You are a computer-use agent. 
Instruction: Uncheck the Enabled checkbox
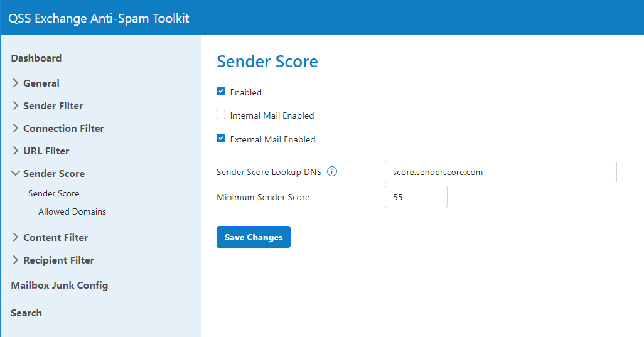tap(221, 91)
